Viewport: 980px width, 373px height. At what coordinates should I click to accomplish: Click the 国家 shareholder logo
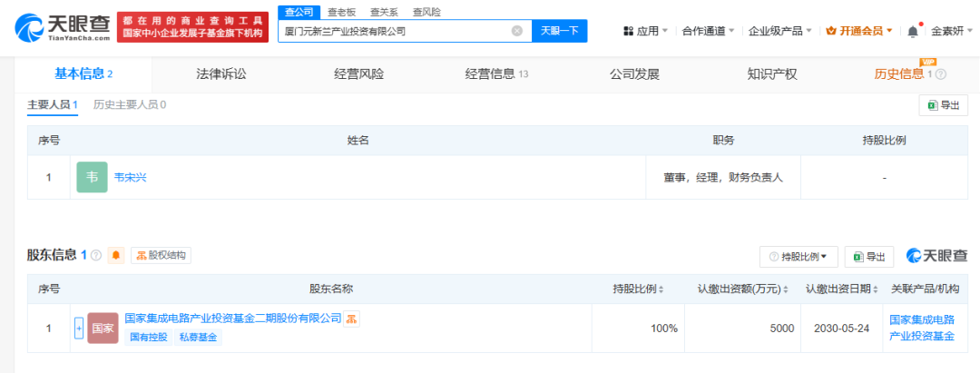[x=103, y=328]
